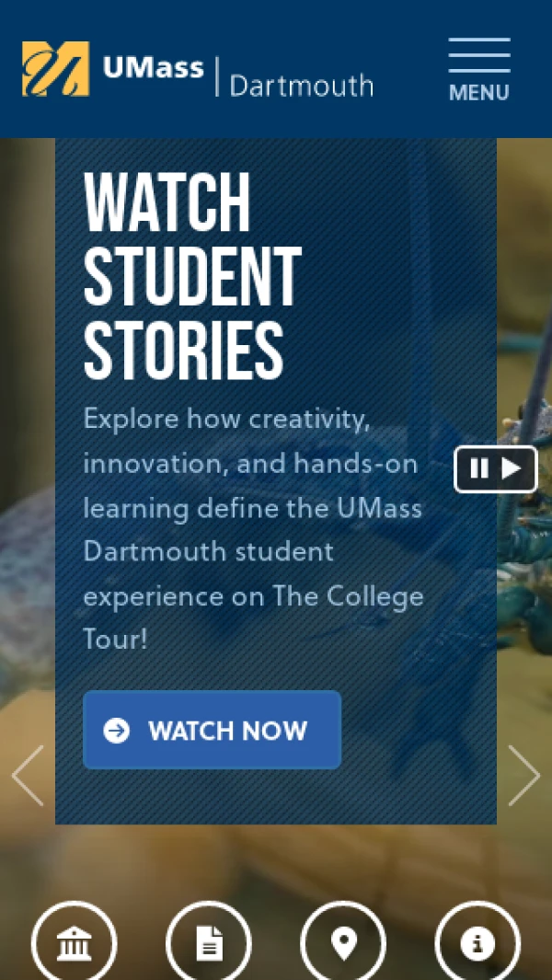
Task: Select the location pin circle icon
Action: click(343, 942)
